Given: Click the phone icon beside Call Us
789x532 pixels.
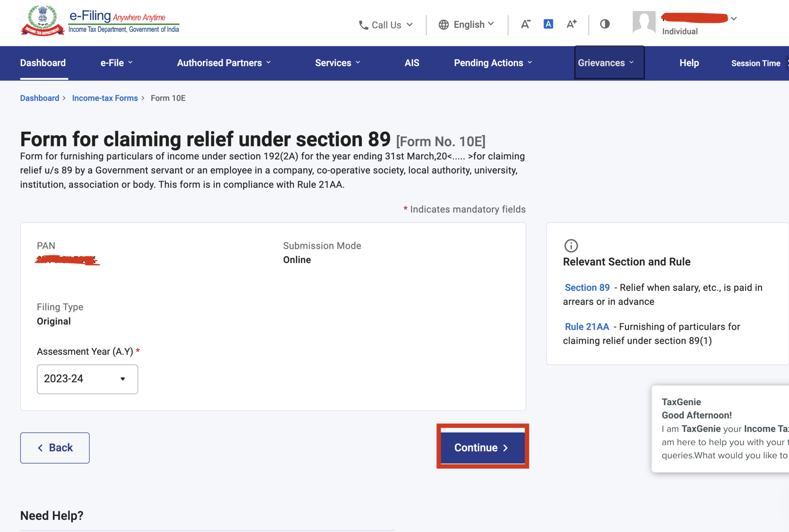Looking at the screenshot, I should point(363,24).
